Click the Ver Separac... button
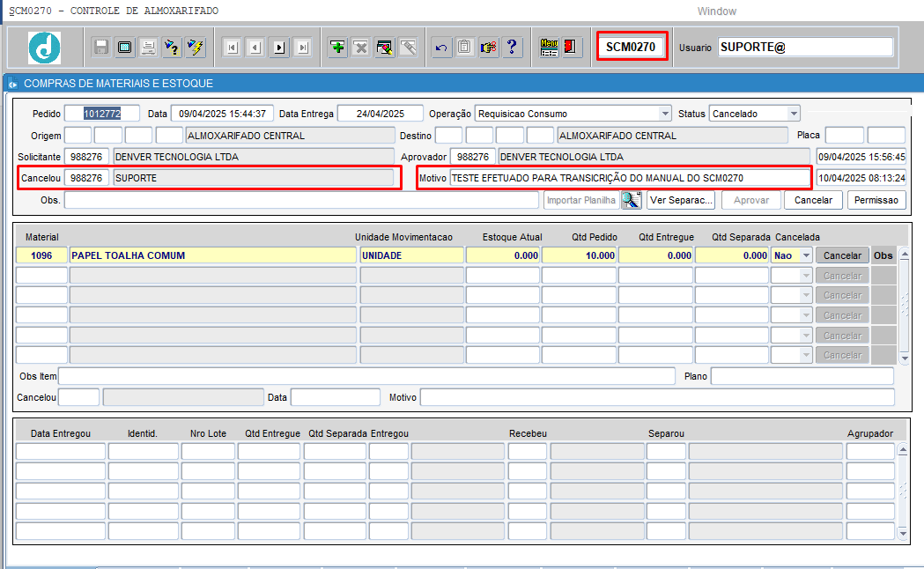The height and width of the screenshot is (569, 924). pos(680,200)
